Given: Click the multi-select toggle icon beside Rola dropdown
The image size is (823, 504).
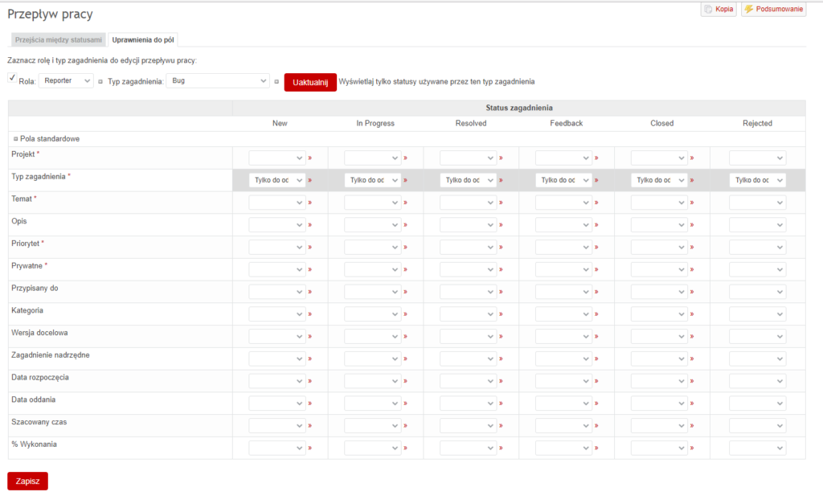Looking at the screenshot, I should coord(100,81).
